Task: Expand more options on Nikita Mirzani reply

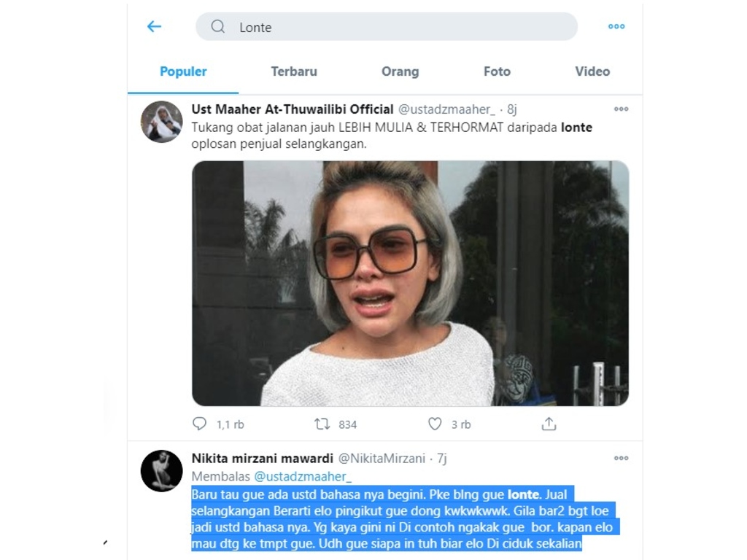Action: point(621,459)
